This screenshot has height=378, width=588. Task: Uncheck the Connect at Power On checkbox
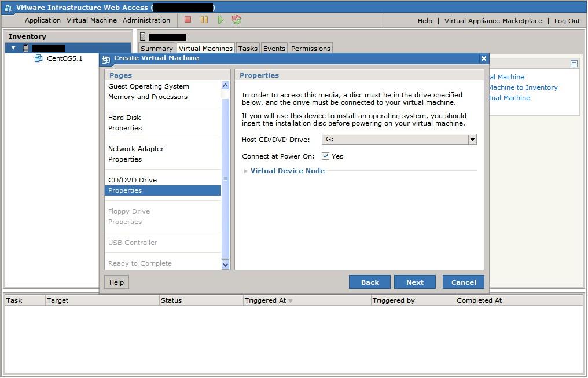[x=326, y=156]
